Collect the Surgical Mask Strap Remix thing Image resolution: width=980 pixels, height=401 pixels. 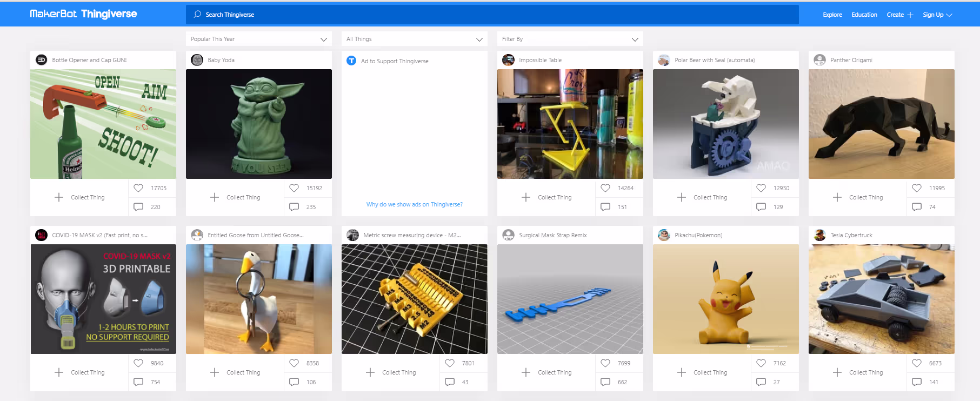(546, 372)
